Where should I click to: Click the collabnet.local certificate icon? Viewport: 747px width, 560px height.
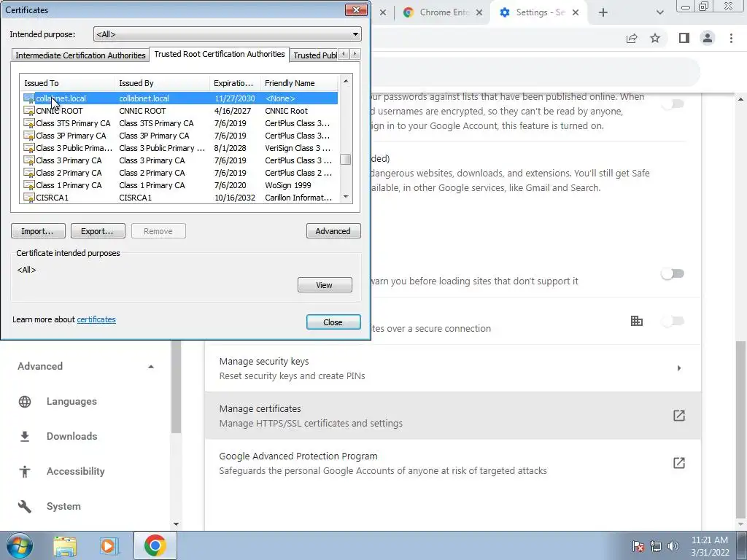pos(29,98)
